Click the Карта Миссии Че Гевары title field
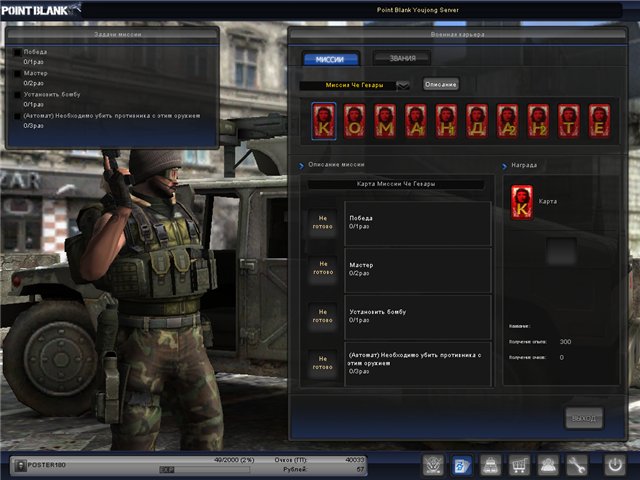The image size is (640, 480). (396, 184)
